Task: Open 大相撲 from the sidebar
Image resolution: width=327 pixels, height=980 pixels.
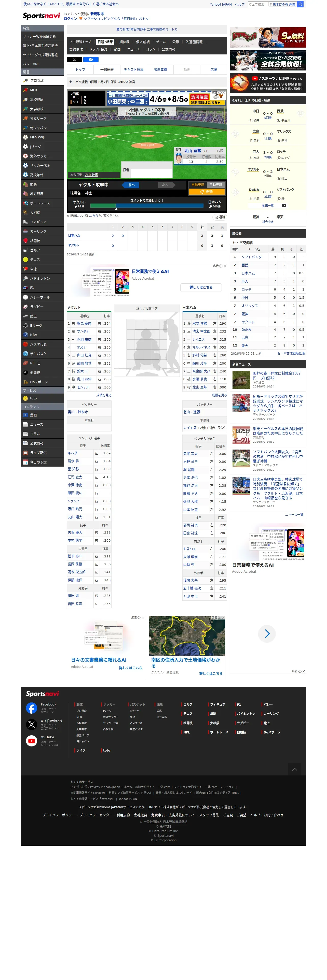Action: point(42,213)
